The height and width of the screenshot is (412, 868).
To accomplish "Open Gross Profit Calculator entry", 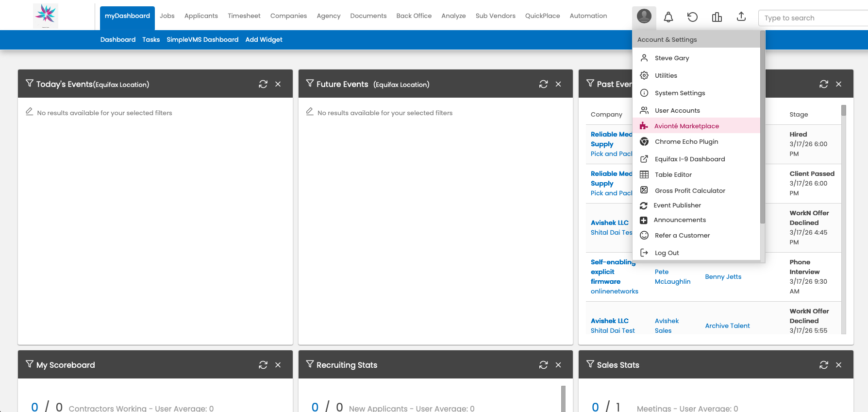I will click(696, 190).
